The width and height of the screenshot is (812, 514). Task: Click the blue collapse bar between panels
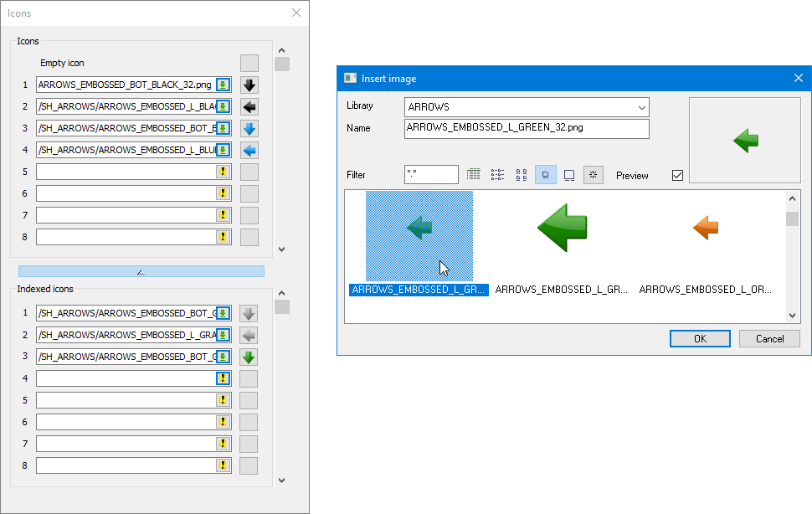[x=141, y=271]
